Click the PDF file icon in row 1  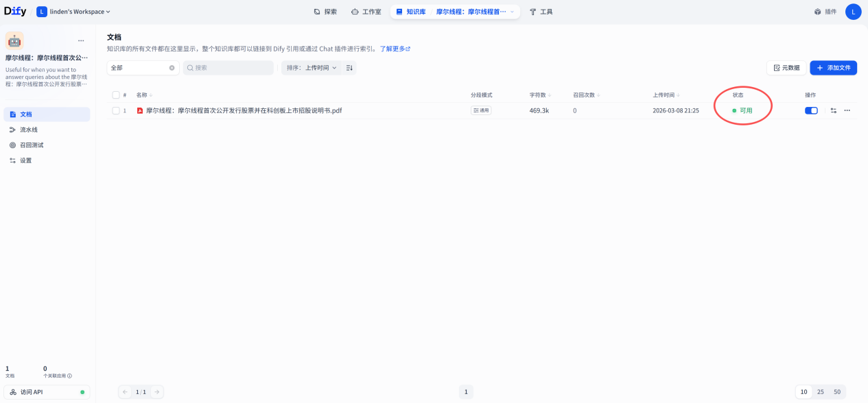pyautogui.click(x=140, y=110)
